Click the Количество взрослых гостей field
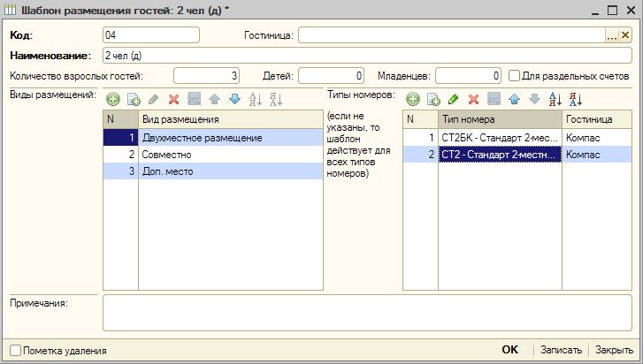This screenshot has height=364, width=643. (x=206, y=76)
